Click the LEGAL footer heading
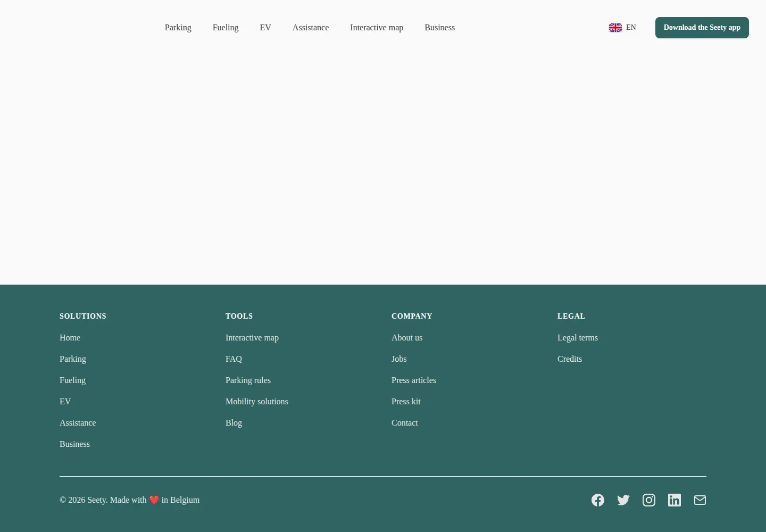 [571, 316]
